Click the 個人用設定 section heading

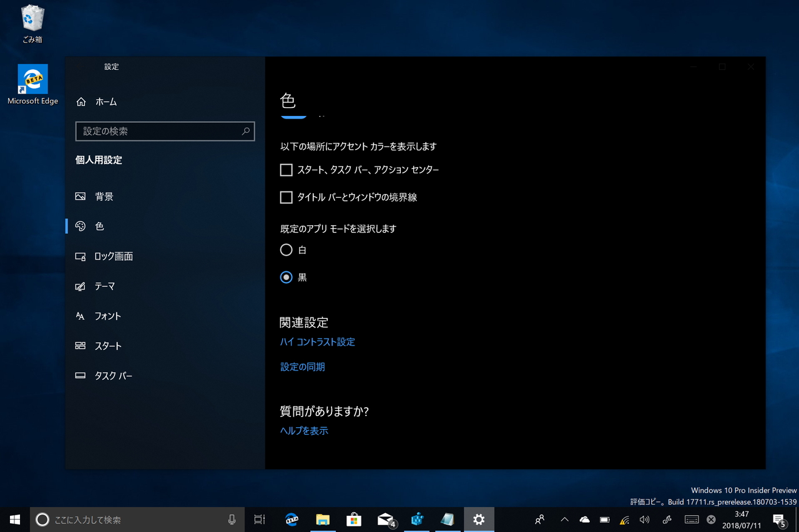[99, 160]
